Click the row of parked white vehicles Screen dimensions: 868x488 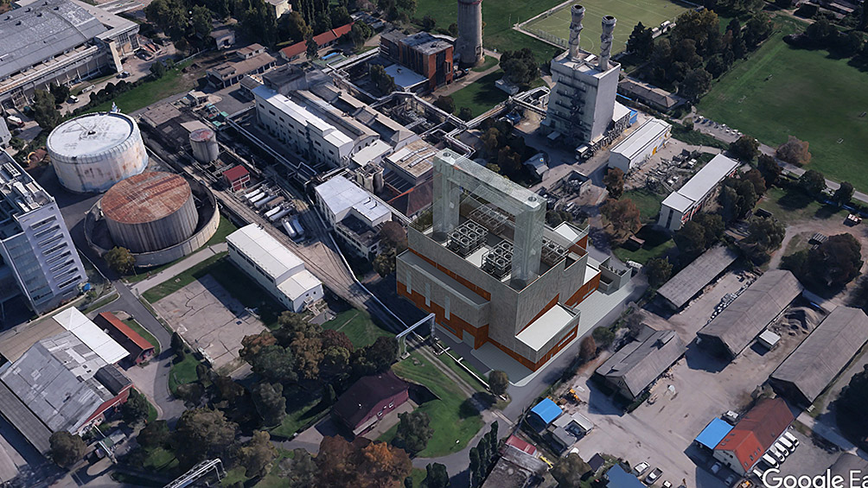tap(778, 447)
